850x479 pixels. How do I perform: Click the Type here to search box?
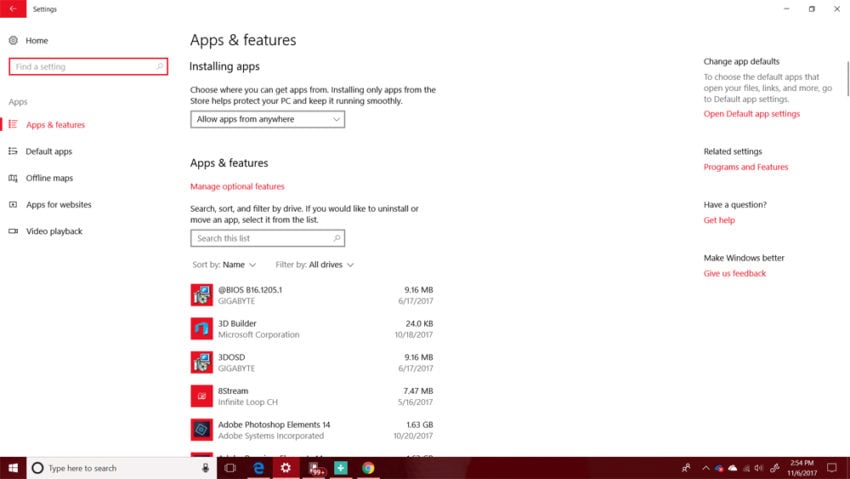(121, 468)
